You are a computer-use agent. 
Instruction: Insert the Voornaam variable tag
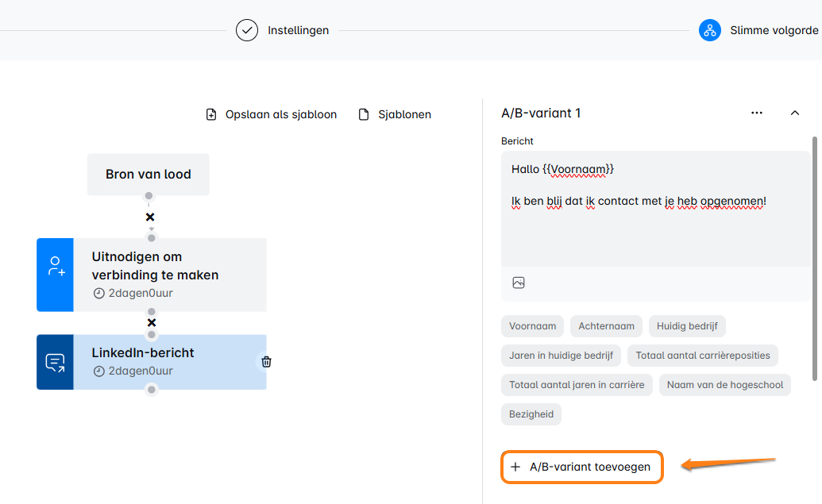(x=532, y=326)
